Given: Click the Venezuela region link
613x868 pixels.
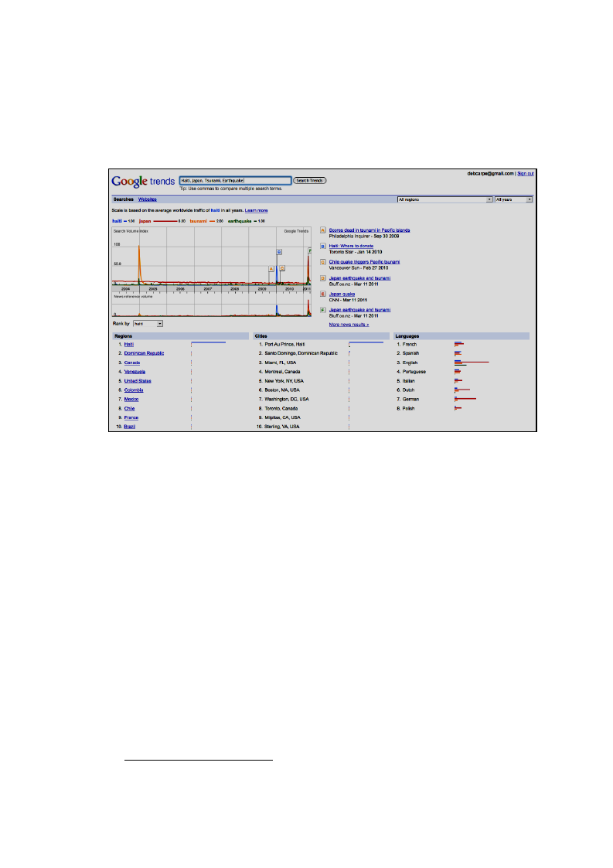Looking at the screenshot, I should [135, 372].
